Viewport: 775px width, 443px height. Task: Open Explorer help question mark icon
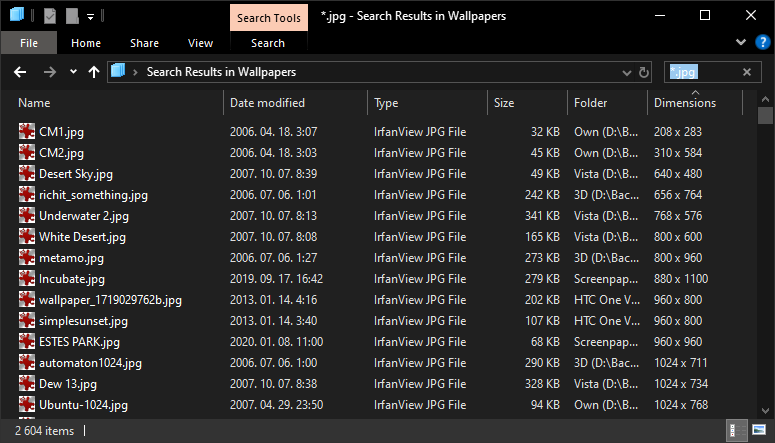click(763, 43)
